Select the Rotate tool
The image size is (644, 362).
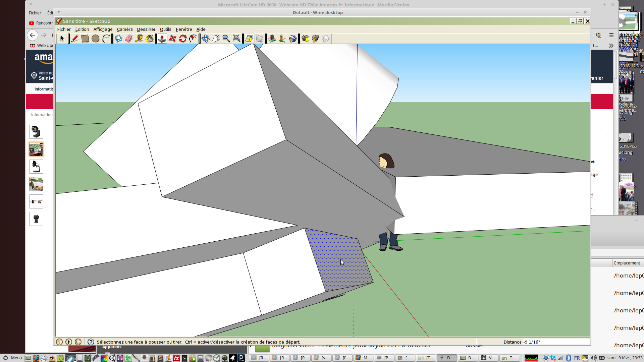pyautogui.click(x=183, y=39)
